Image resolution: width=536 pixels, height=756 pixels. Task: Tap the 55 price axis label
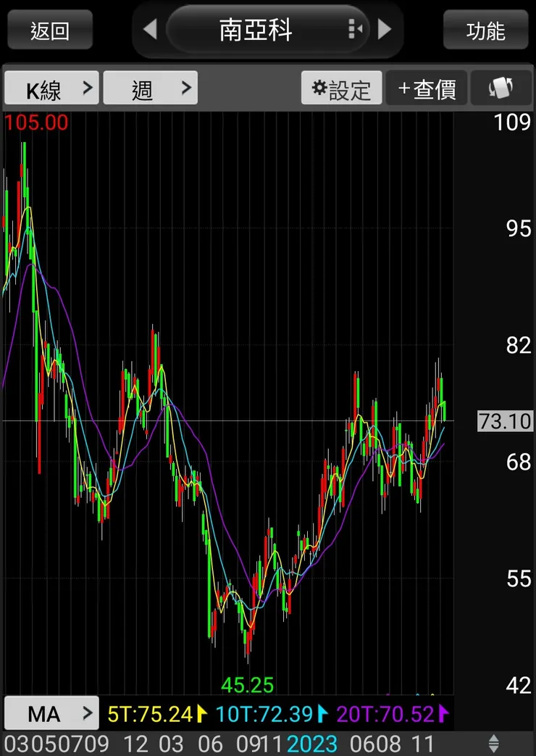point(519,578)
